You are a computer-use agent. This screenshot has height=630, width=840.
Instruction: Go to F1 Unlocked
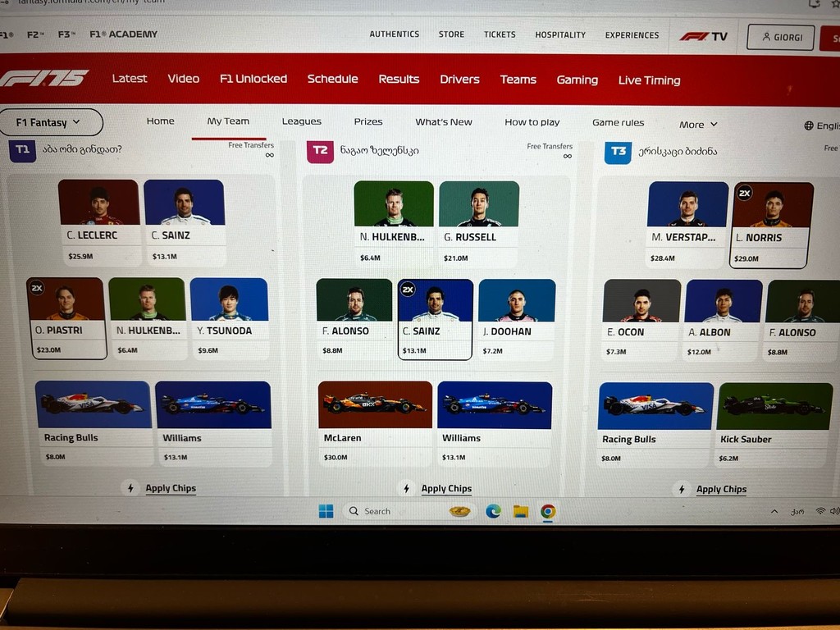click(253, 79)
